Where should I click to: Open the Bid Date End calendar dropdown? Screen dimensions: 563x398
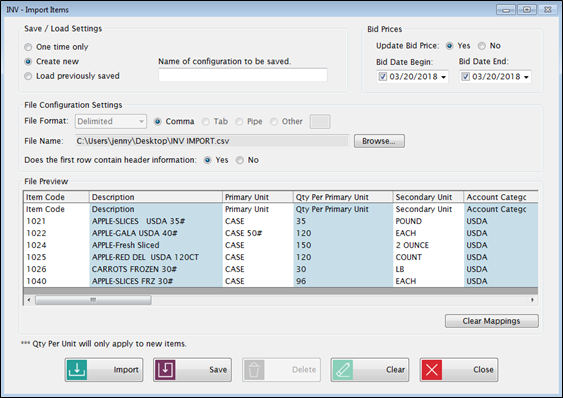click(526, 77)
